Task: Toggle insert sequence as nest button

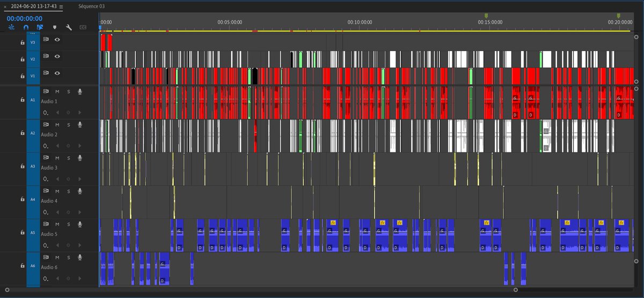Action: coord(11,27)
